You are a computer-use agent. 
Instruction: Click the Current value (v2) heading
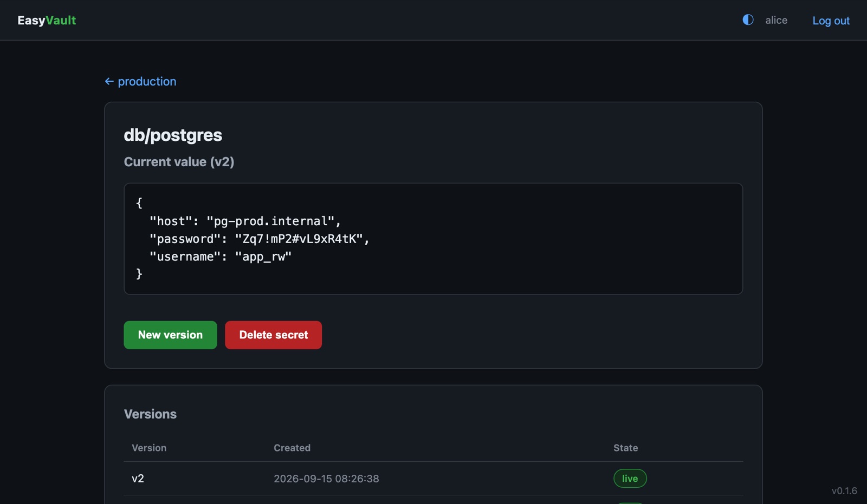[179, 162]
